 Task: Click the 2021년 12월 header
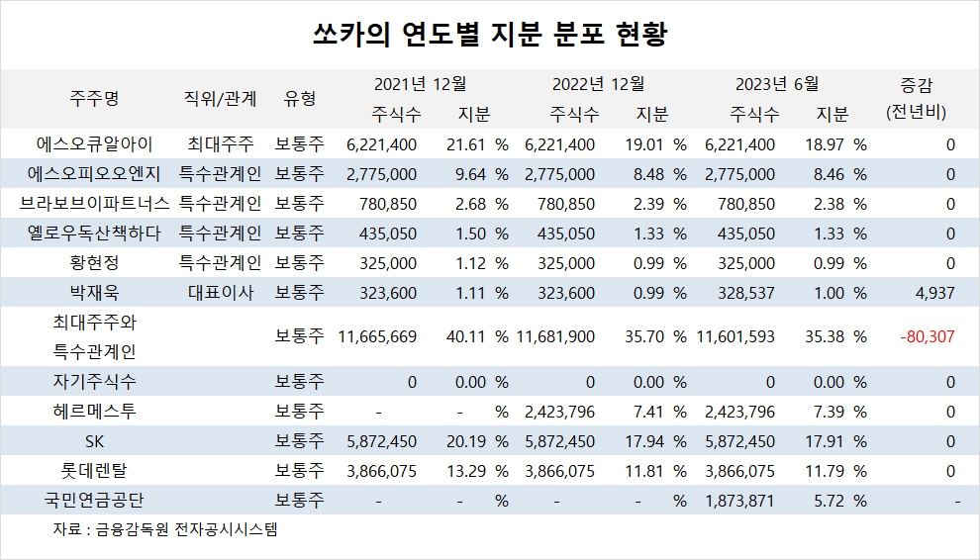[x=420, y=84]
